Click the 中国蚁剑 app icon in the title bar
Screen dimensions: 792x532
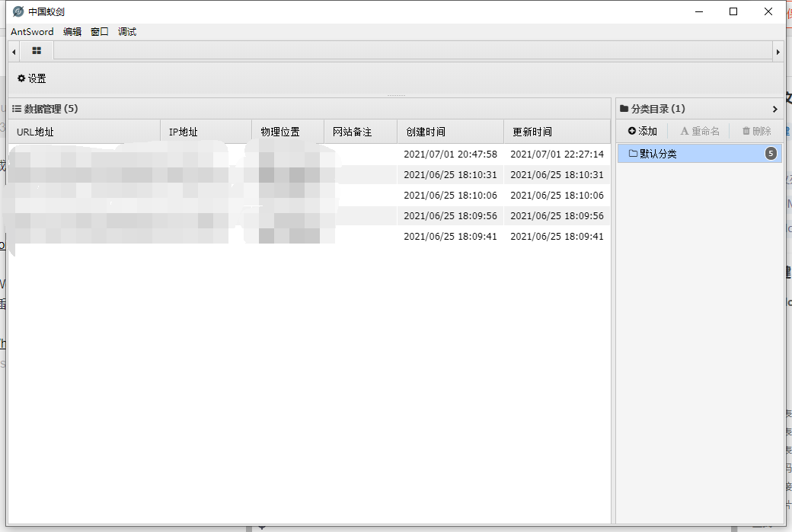pyautogui.click(x=18, y=11)
